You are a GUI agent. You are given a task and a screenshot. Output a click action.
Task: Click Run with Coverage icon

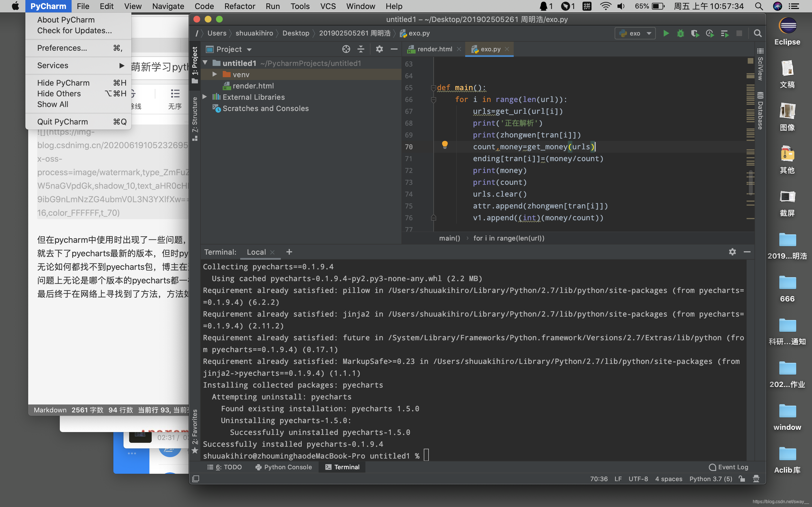click(695, 33)
